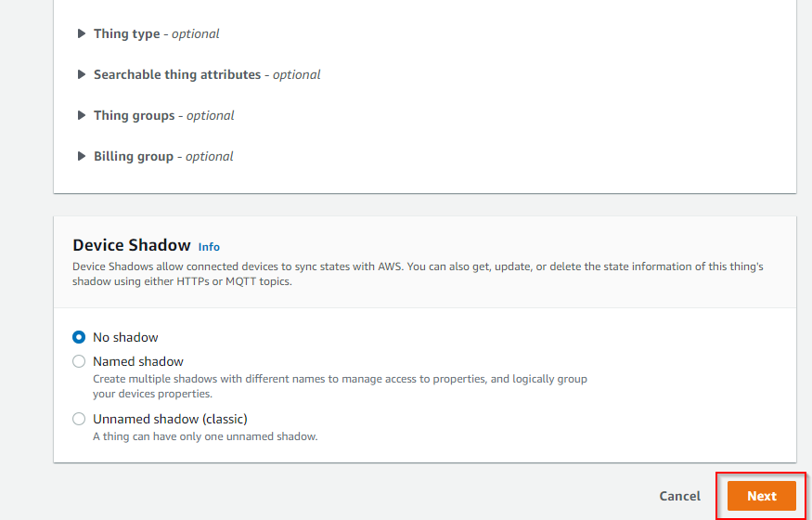Select the No shadow radio button

(x=79, y=337)
